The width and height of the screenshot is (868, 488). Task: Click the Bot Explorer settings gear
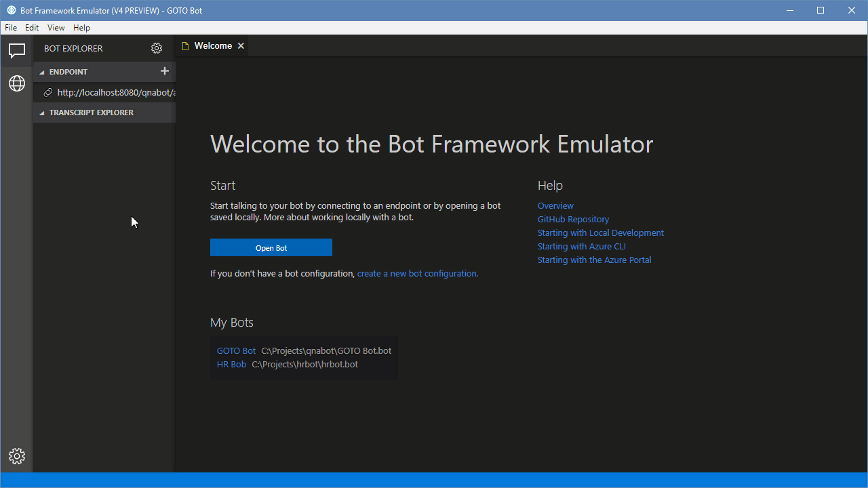tap(157, 48)
